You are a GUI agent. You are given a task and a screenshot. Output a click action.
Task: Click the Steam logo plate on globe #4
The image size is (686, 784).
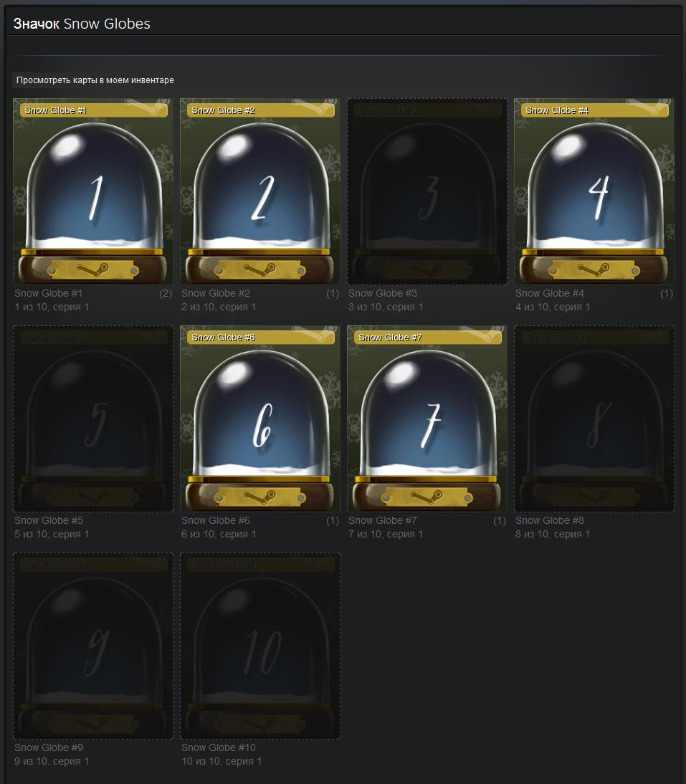(x=594, y=270)
